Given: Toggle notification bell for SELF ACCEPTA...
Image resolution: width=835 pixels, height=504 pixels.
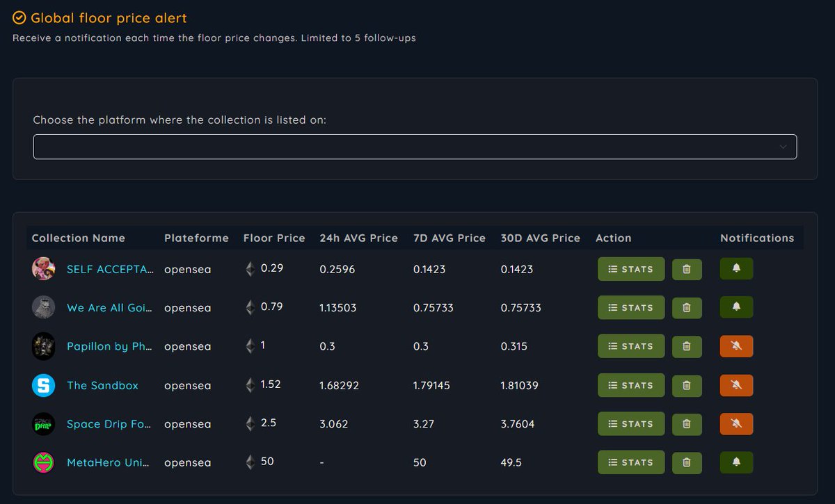Looking at the screenshot, I should [x=737, y=268].
